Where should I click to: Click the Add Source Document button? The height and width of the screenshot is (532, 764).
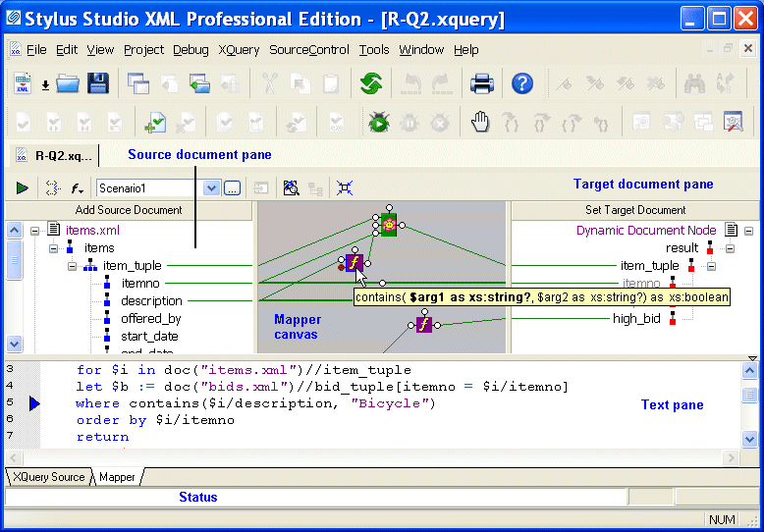129,210
